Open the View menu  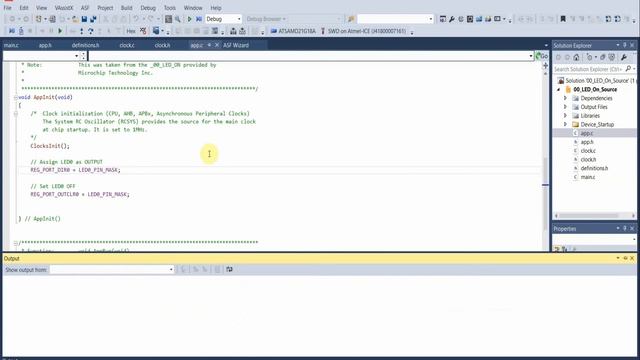pyautogui.click(x=41, y=8)
